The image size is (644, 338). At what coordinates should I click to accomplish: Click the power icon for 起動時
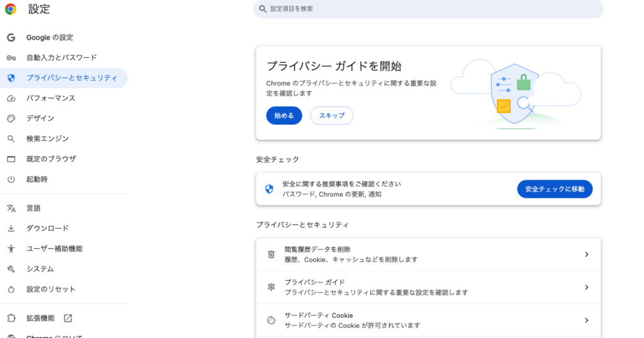pos(11,180)
